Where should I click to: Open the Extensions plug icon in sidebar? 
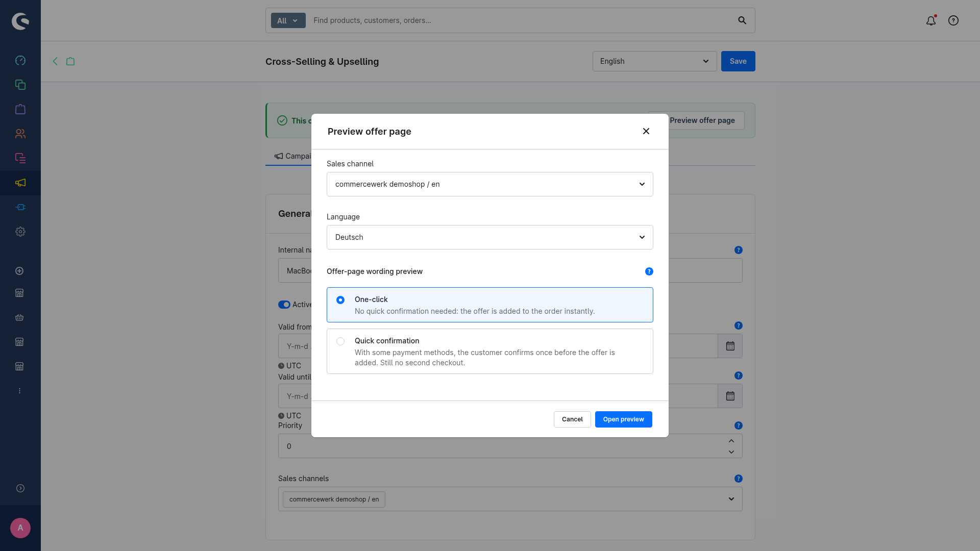point(20,207)
